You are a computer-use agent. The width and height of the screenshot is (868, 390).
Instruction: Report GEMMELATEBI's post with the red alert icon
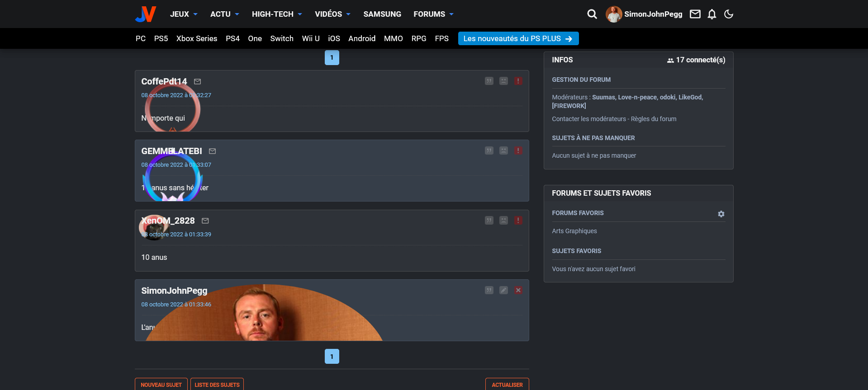coord(518,150)
